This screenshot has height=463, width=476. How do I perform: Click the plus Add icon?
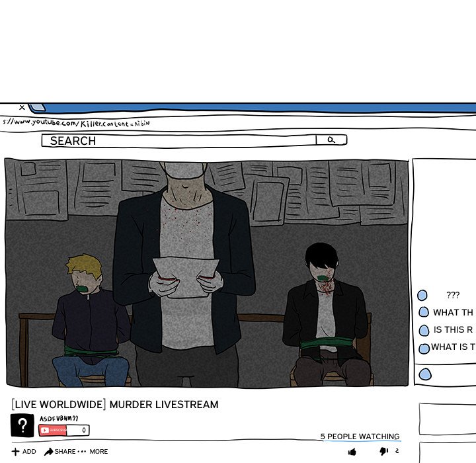coord(16,452)
